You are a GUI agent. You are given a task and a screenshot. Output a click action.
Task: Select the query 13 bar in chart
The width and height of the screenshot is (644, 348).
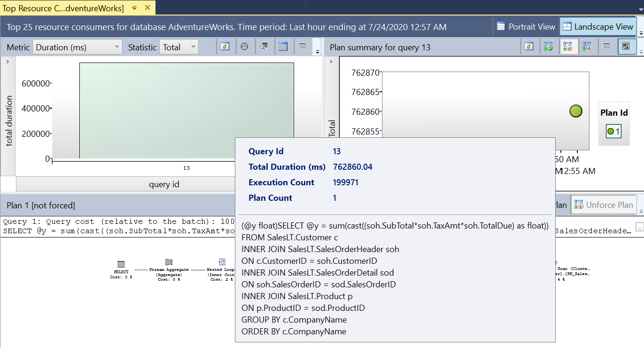click(x=186, y=111)
